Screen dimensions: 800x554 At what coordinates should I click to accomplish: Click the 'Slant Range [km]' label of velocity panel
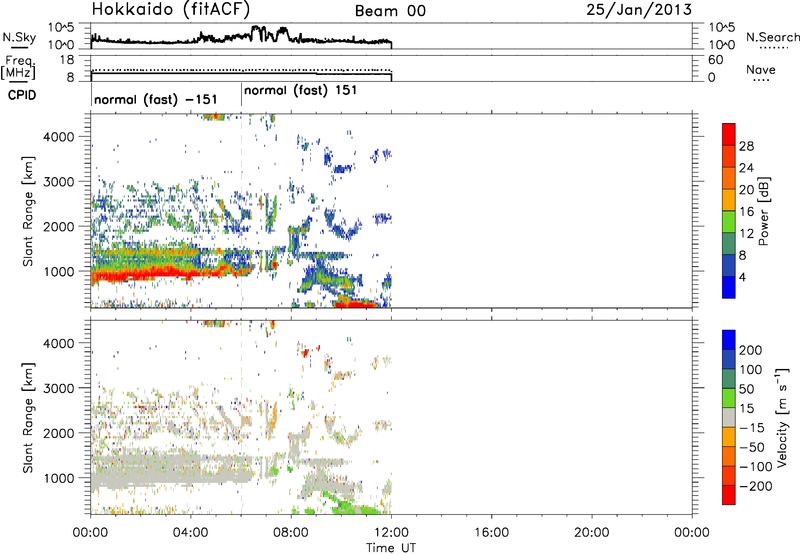click(x=28, y=418)
